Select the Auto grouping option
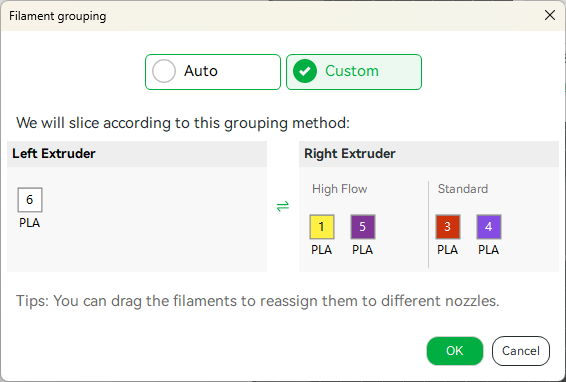 coord(213,72)
